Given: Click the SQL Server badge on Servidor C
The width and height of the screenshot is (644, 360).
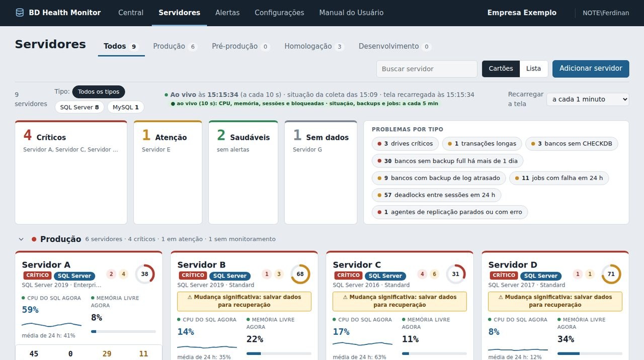Looking at the screenshot, I should coord(385,276).
